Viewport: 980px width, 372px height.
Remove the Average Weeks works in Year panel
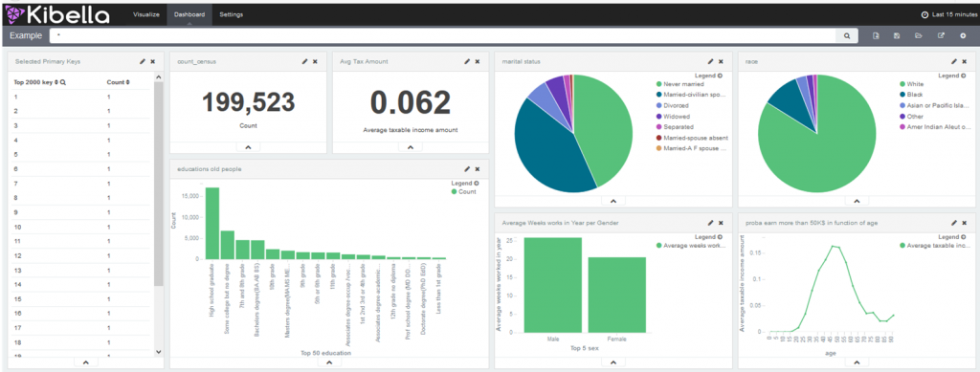[x=721, y=223]
